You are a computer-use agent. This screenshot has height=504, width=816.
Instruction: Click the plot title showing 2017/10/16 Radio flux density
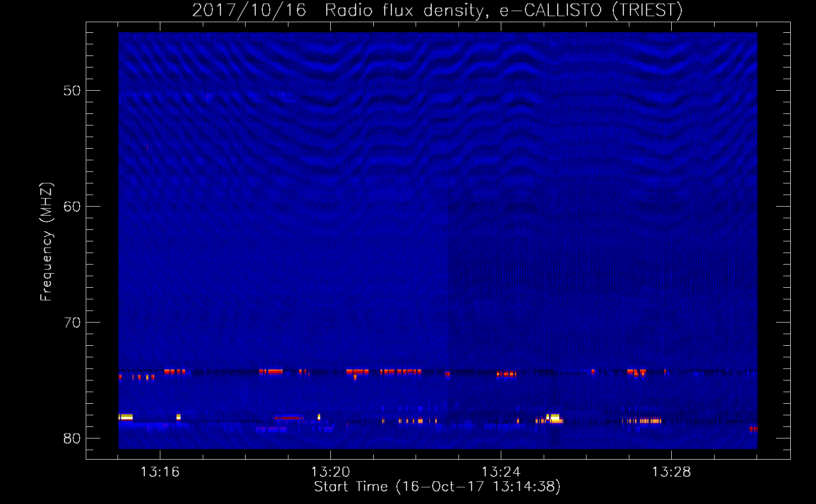coord(437,10)
